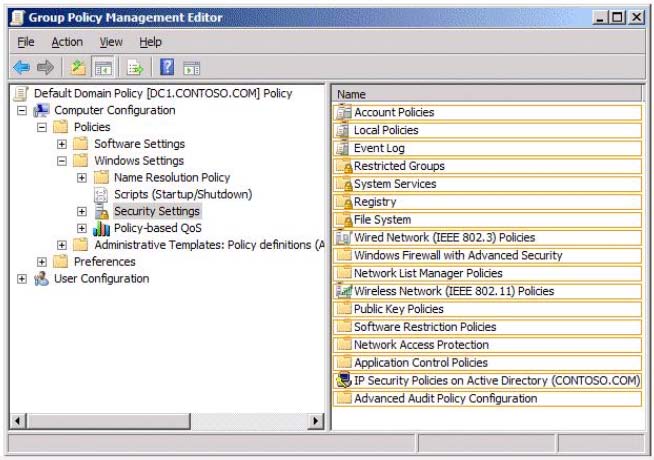Minimize the Group Policy Management Editor
This screenshot has width=654, height=460.
[x=599, y=18]
